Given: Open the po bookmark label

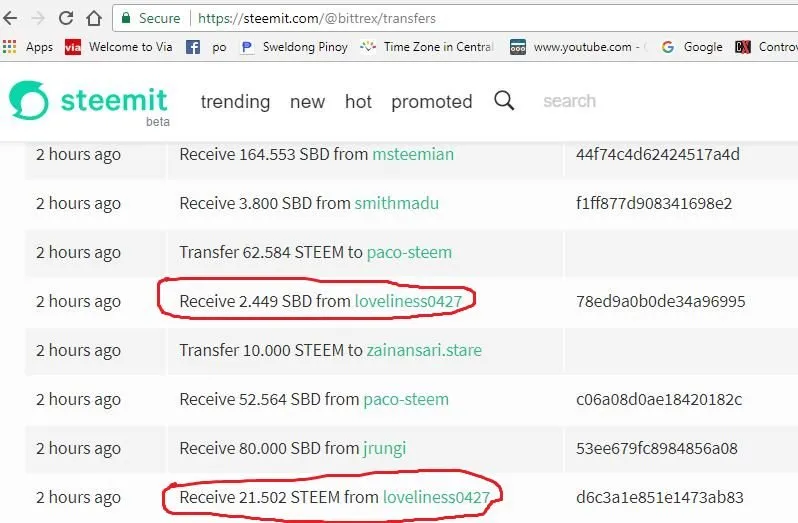Looking at the screenshot, I should click(219, 48).
